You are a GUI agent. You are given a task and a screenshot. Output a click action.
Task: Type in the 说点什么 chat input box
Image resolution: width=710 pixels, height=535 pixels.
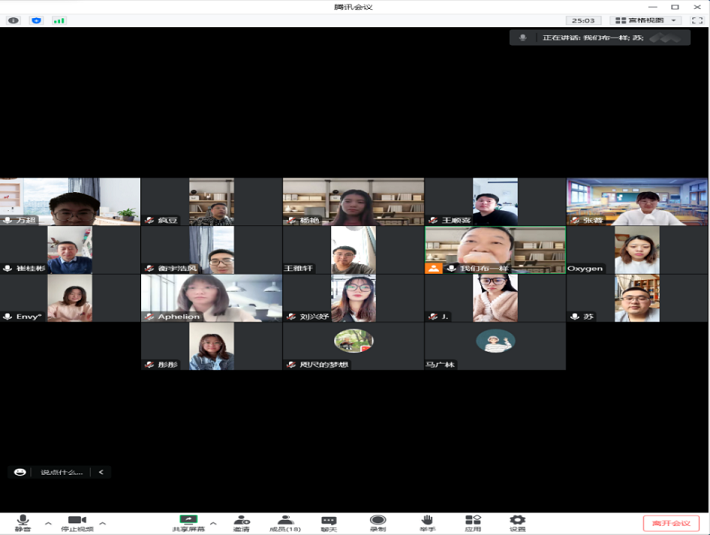tap(62, 472)
